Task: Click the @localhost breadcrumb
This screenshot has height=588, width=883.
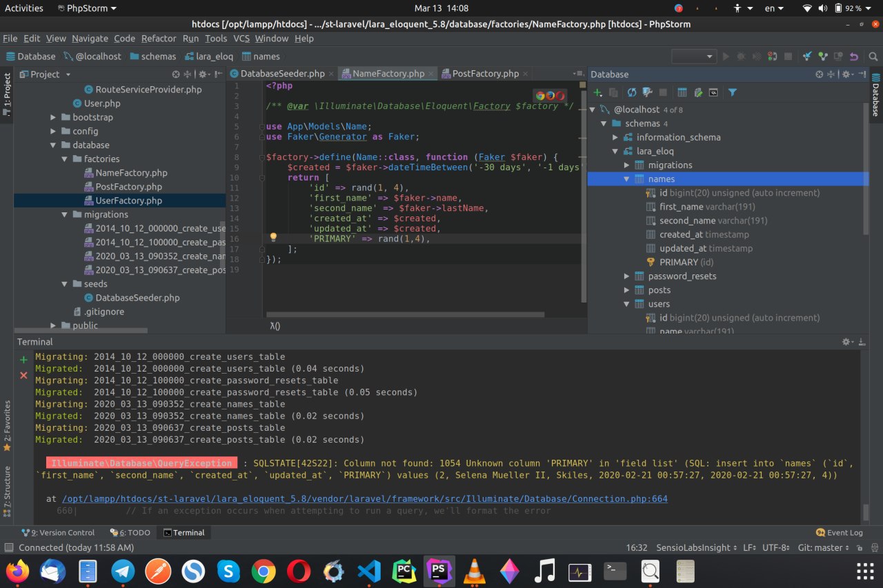Action: [92, 57]
